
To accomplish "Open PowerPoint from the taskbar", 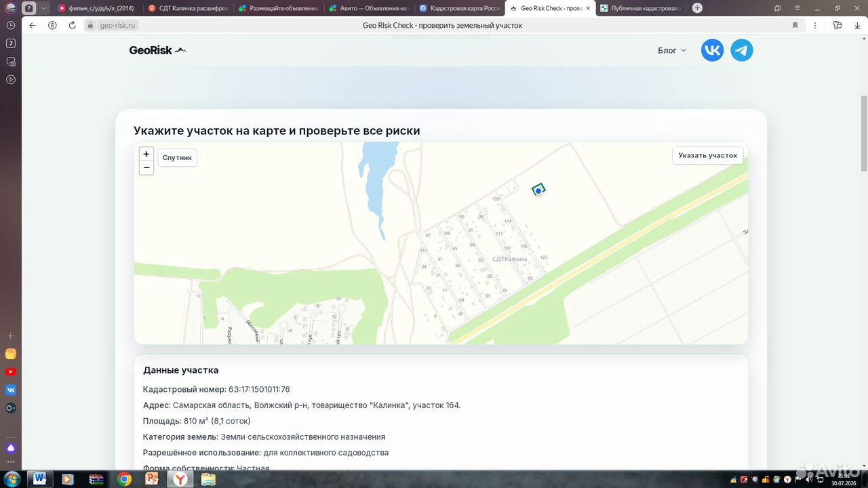I will (x=152, y=479).
